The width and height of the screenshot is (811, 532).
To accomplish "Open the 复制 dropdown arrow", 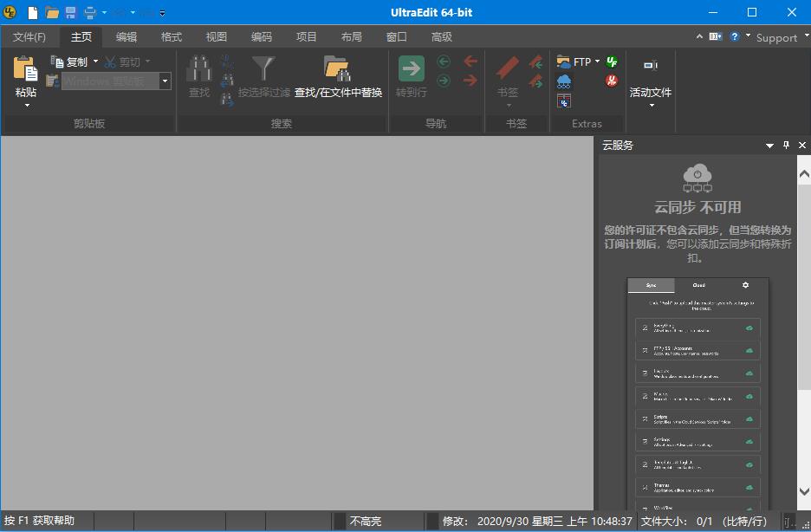I will click(95, 62).
